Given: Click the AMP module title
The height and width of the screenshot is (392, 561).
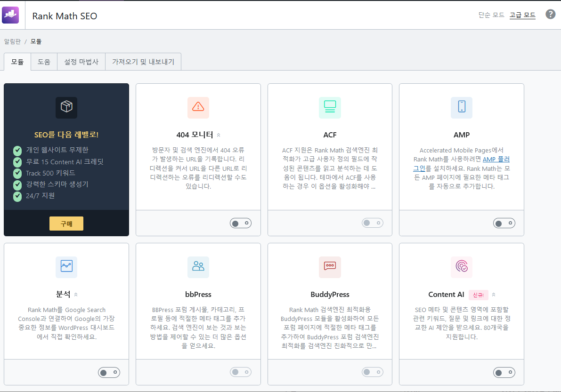Looking at the screenshot, I should pyautogui.click(x=462, y=135).
